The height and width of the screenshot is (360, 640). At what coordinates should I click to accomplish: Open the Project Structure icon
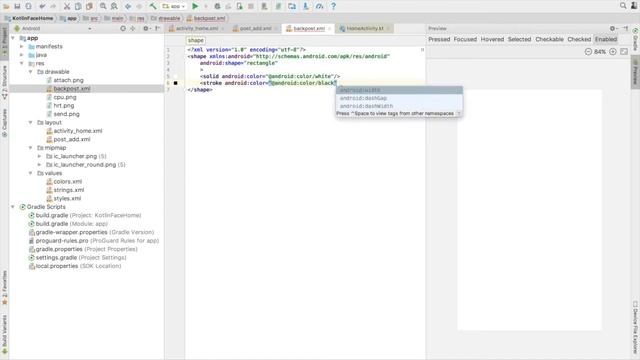tap(292, 6)
